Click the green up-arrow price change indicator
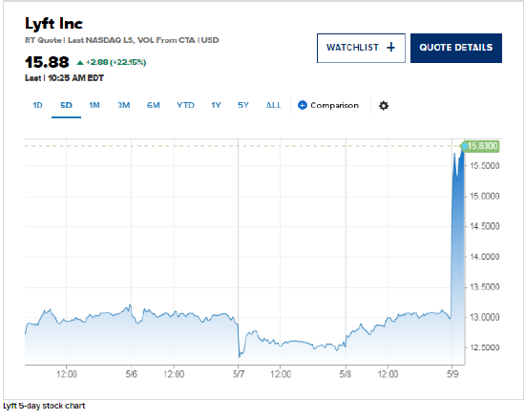Viewport: 525px width, 420px height. 79,63
